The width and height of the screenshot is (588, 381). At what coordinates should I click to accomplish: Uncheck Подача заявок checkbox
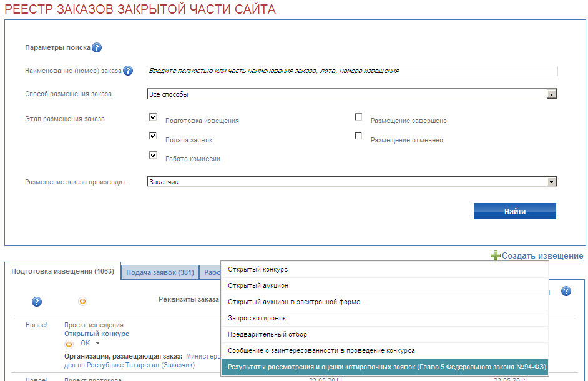tap(153, 136)
